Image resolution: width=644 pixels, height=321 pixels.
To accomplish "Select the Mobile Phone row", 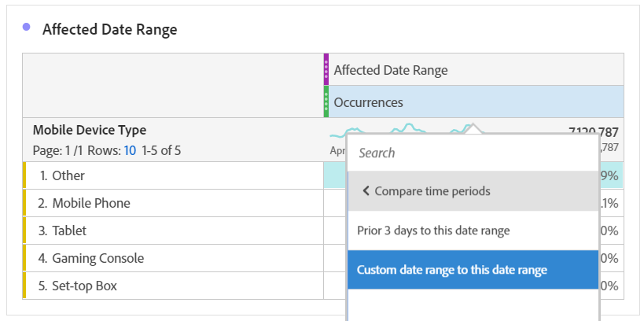I will 91,203.
